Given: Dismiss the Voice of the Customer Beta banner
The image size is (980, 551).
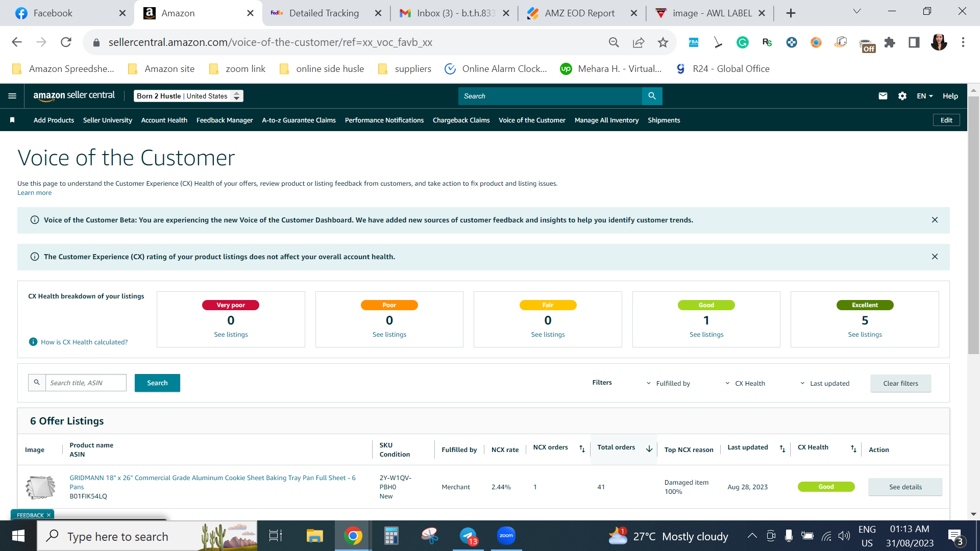Looking at the screenshot, I should 935,220.
